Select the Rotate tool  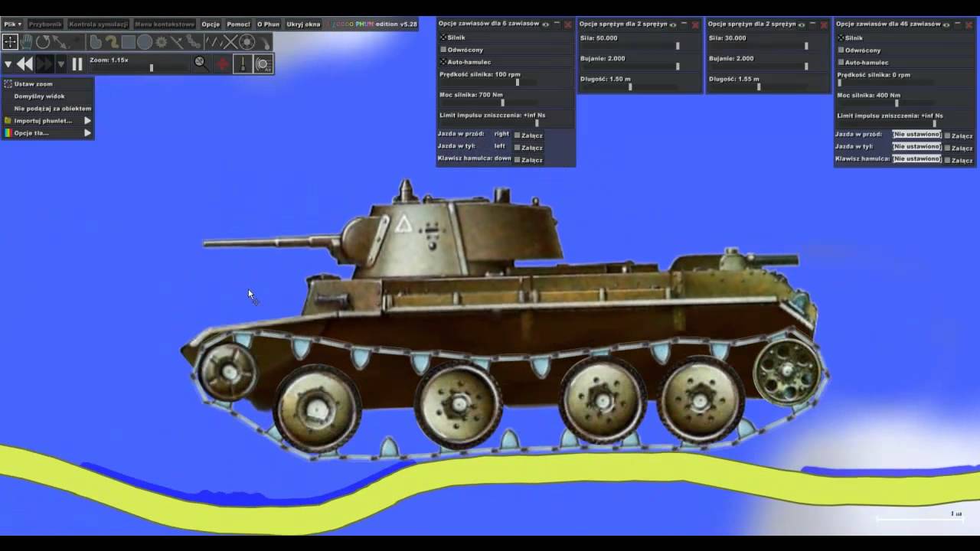tap(43, 42)
